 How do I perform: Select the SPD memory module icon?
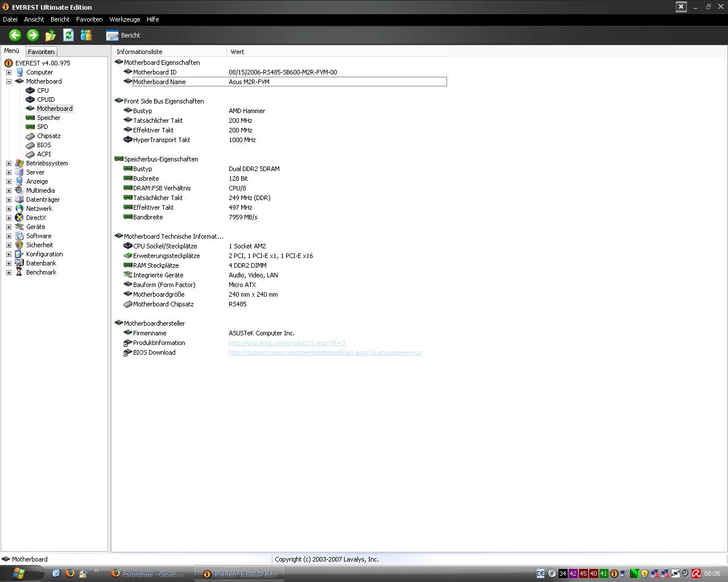[x=30, y=127]
